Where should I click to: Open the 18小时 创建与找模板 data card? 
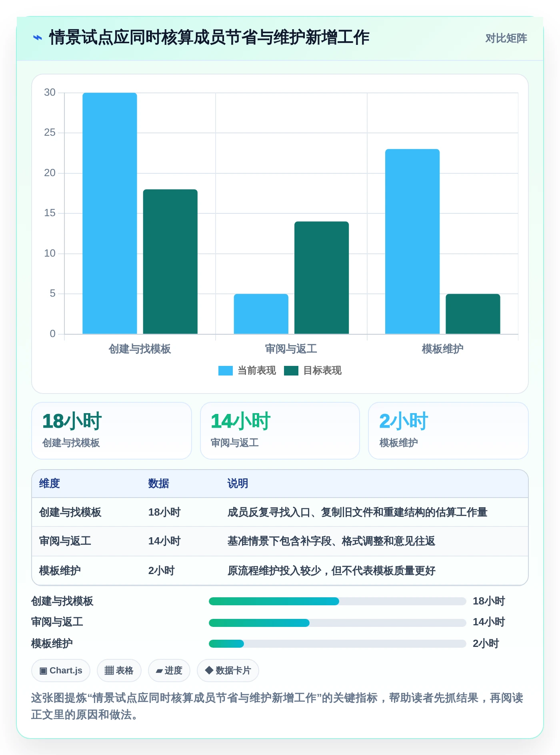coord(112,431)
